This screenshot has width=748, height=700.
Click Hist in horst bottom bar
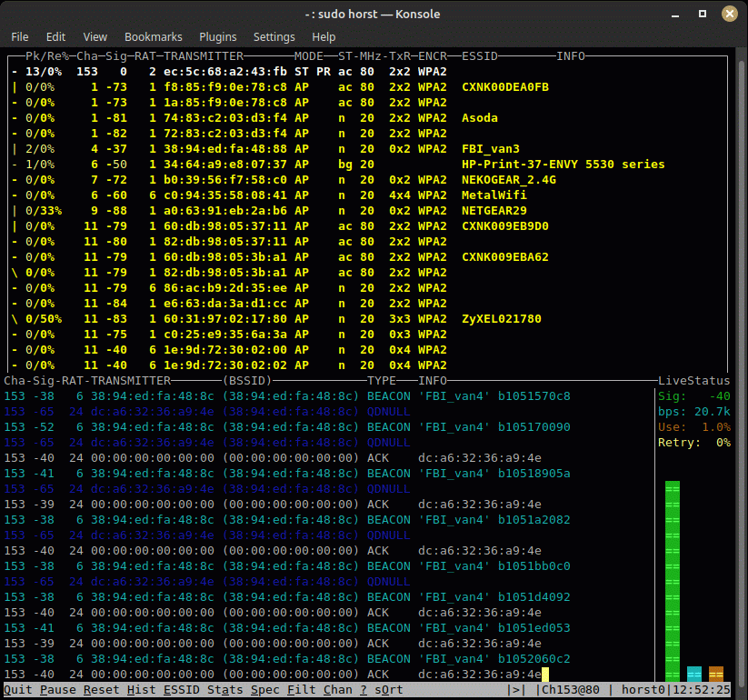(x=142, y=689)
